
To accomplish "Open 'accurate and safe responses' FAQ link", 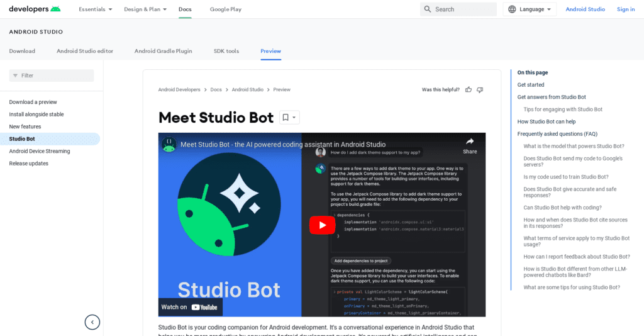I will pos(570,193).
